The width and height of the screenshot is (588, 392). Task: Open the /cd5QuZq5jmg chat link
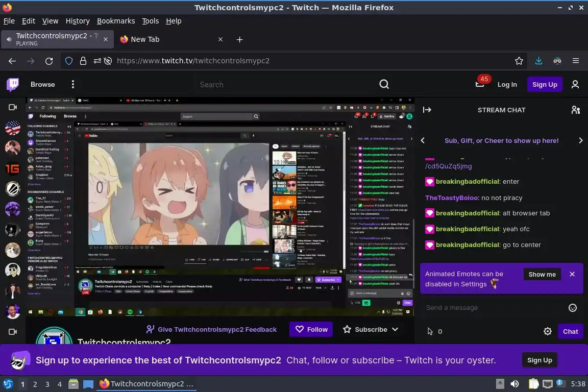(x=449, y=166)
